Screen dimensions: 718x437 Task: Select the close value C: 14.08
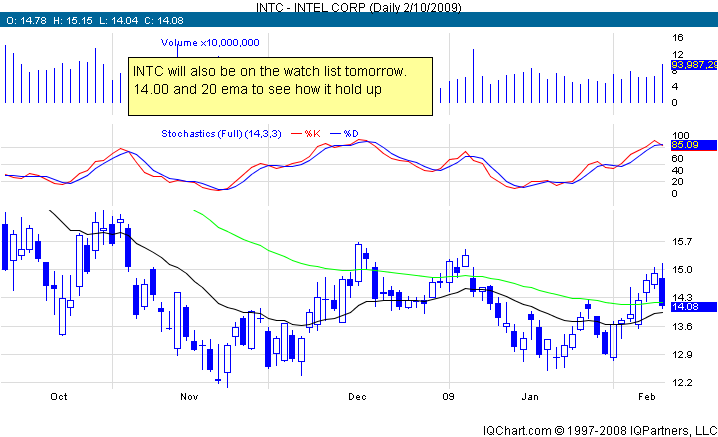[164, 21]
